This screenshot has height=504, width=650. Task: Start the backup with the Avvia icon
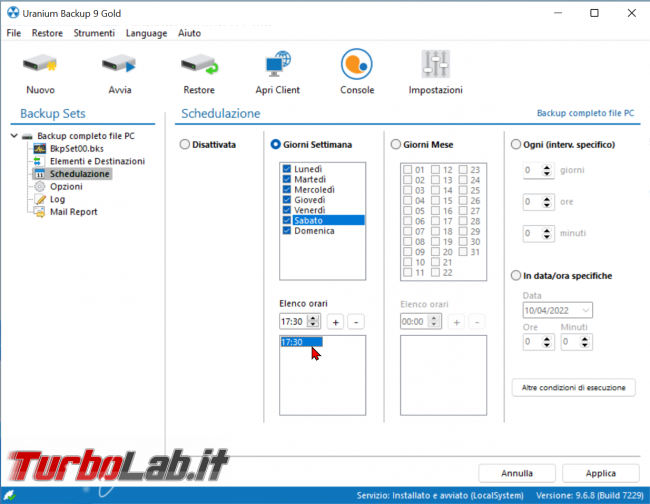coord(119,64)
